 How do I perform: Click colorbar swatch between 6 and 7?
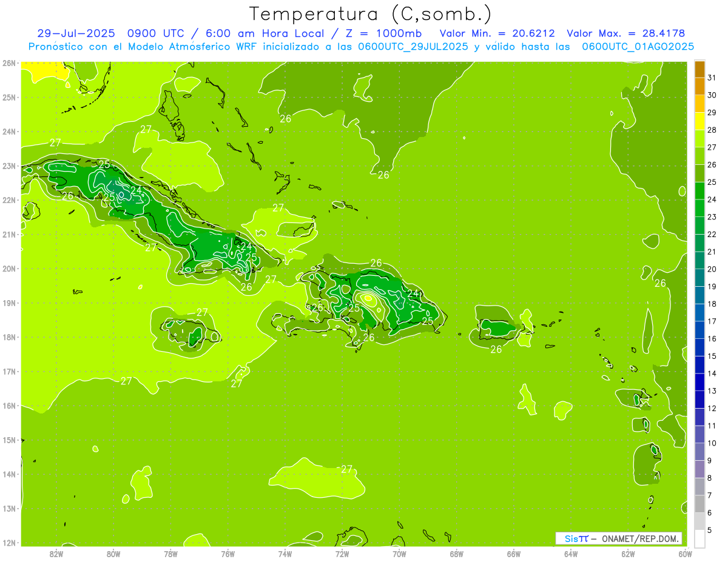[699, 503]
